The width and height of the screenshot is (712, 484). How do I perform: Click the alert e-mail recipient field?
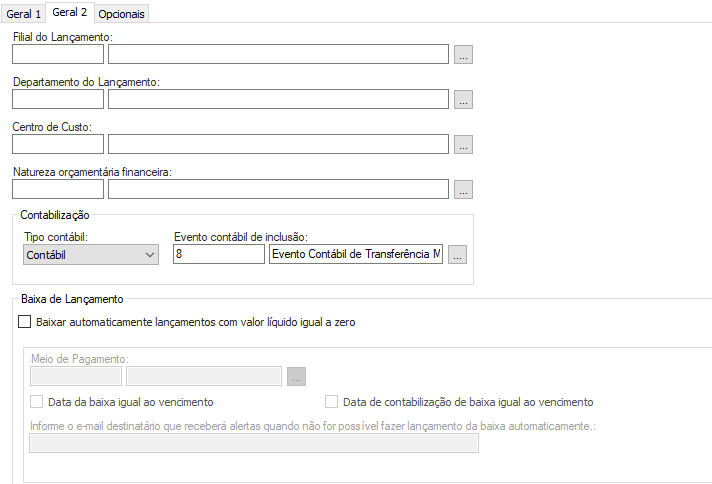tap(254, 443)
